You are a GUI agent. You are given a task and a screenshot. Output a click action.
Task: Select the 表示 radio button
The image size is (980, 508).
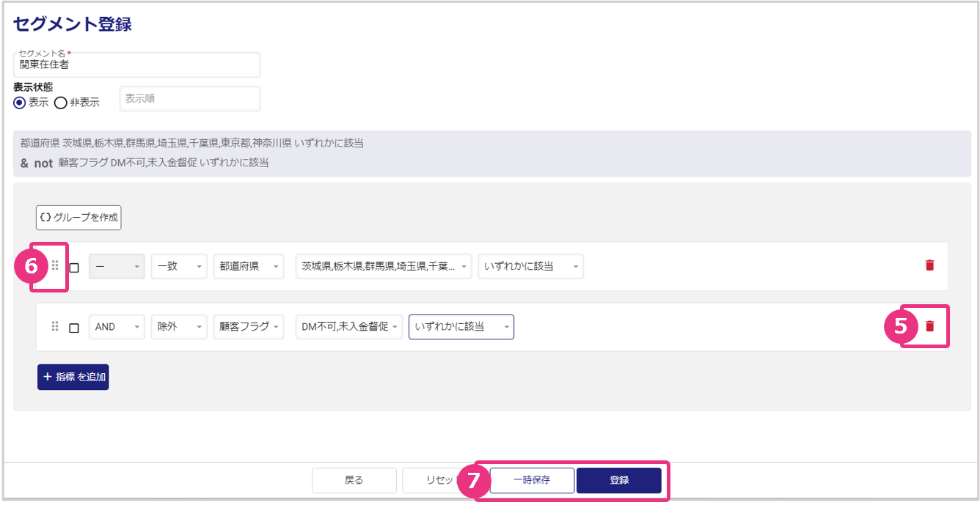20,103
